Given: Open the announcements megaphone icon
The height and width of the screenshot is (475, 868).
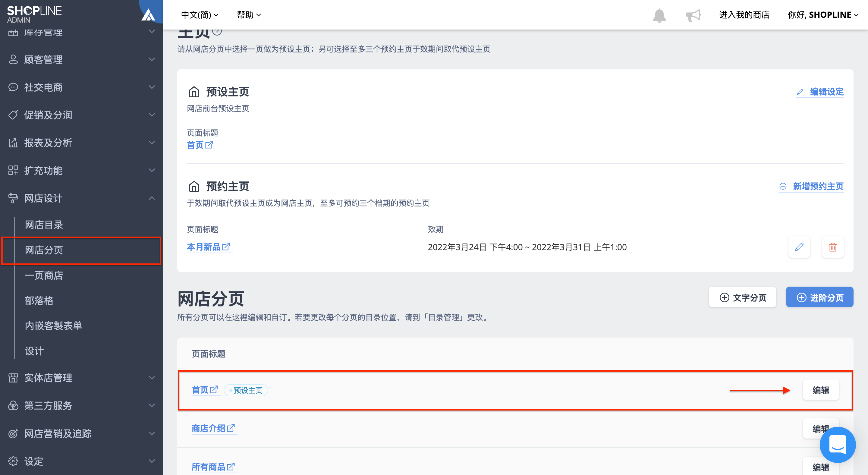Looking at the screenshot, I should pos(693,15).
